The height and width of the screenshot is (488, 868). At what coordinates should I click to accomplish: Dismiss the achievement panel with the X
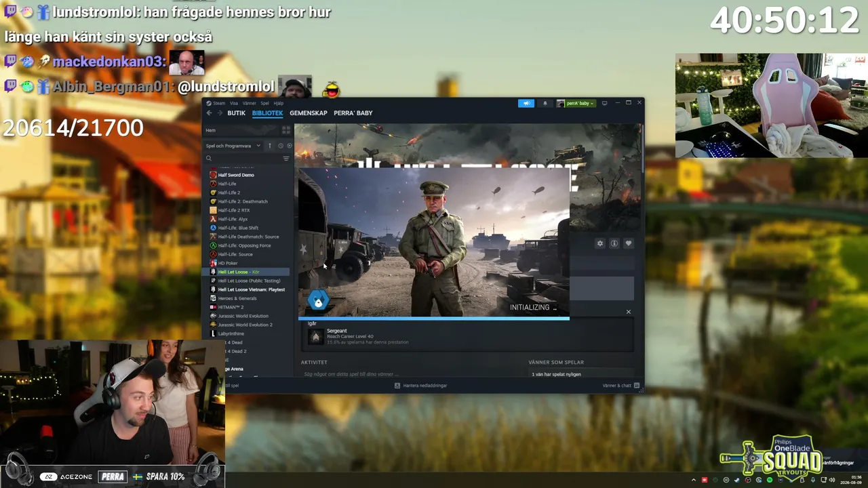pos(629,312)
